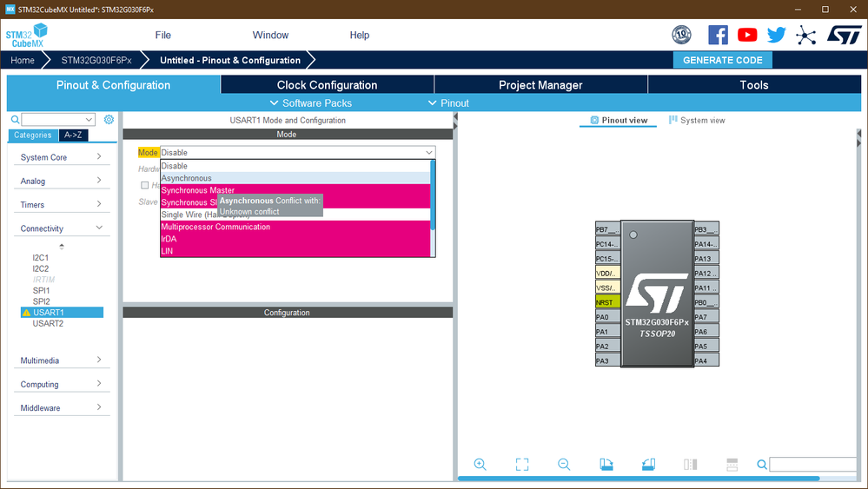Expand the Multimedia category
This screenshot has height=489, width=868.
point(62,360)
